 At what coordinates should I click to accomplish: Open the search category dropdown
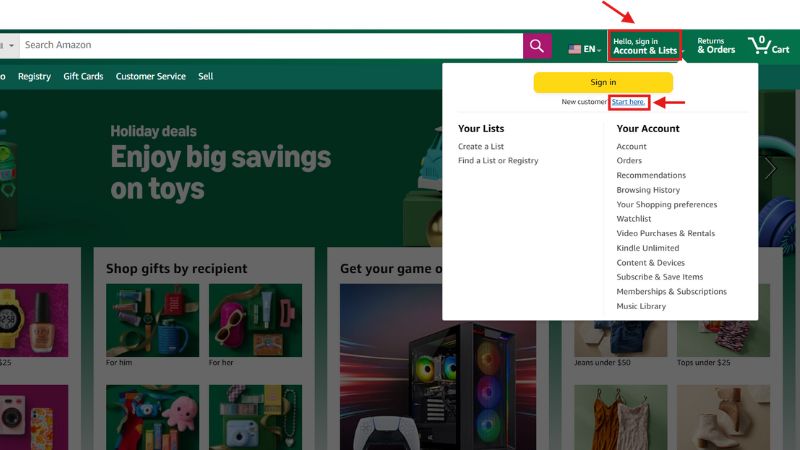click(x=9, y=45)
